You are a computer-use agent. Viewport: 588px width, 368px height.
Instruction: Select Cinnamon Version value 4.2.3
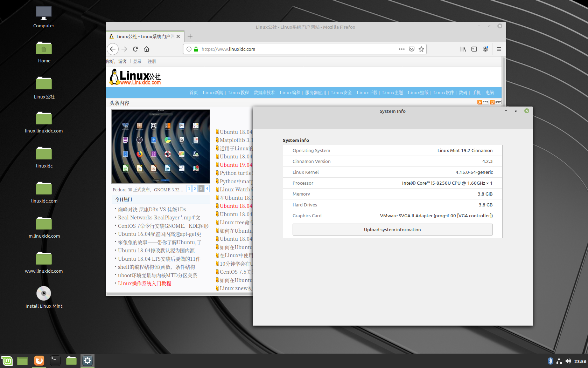487,161
